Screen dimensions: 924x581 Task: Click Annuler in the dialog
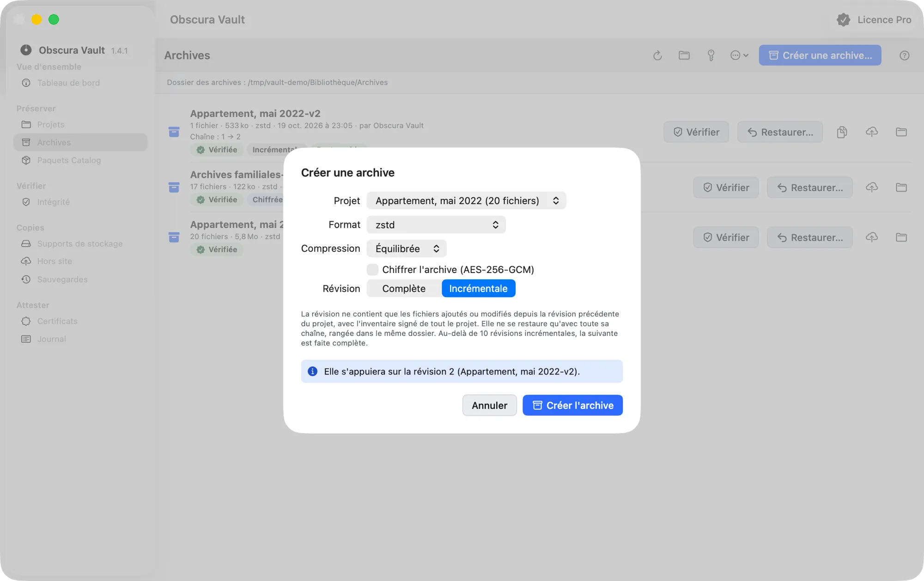490,405
